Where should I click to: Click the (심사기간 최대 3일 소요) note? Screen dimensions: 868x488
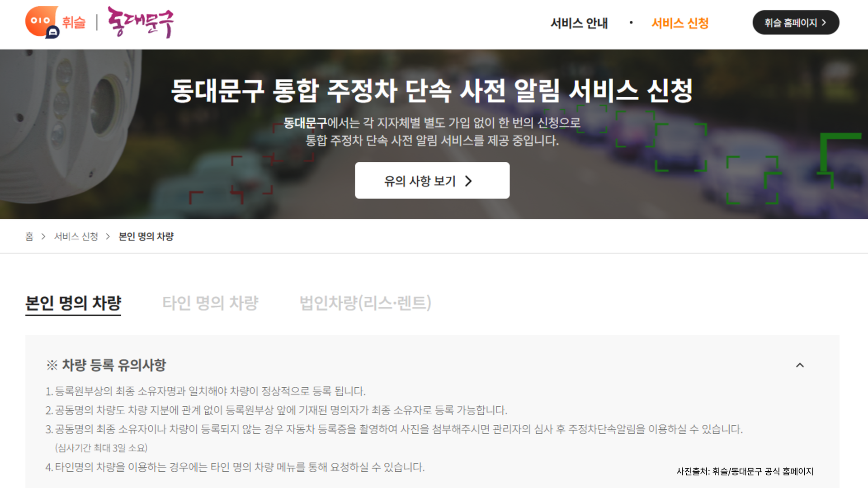pos(101,448)
